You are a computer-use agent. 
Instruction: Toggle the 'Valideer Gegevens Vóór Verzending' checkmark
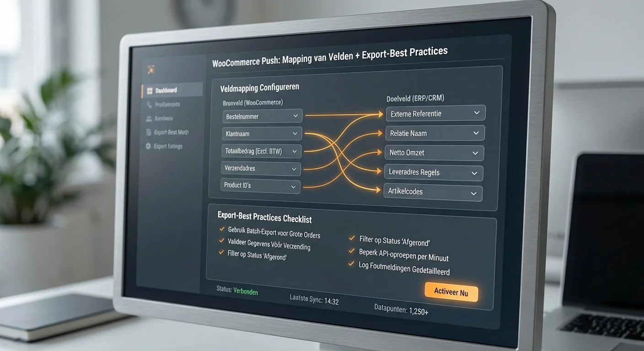pyautogui.click(x=222, y=240)
